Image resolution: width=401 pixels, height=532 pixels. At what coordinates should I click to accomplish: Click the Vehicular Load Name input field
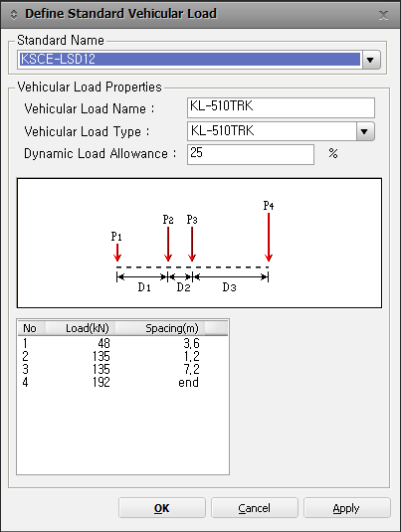pyautogui.click(x=281, y=107)
